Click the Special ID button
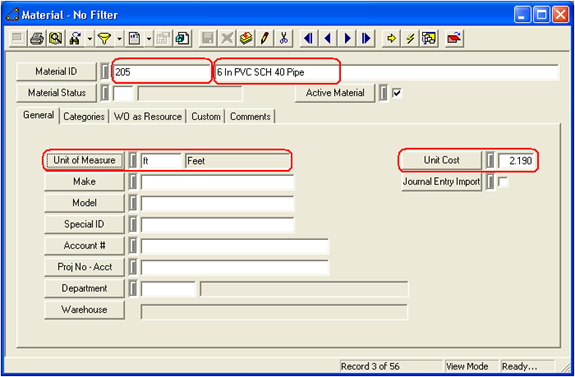The width and height of the screenshot is (575, 377). [84, 224]
